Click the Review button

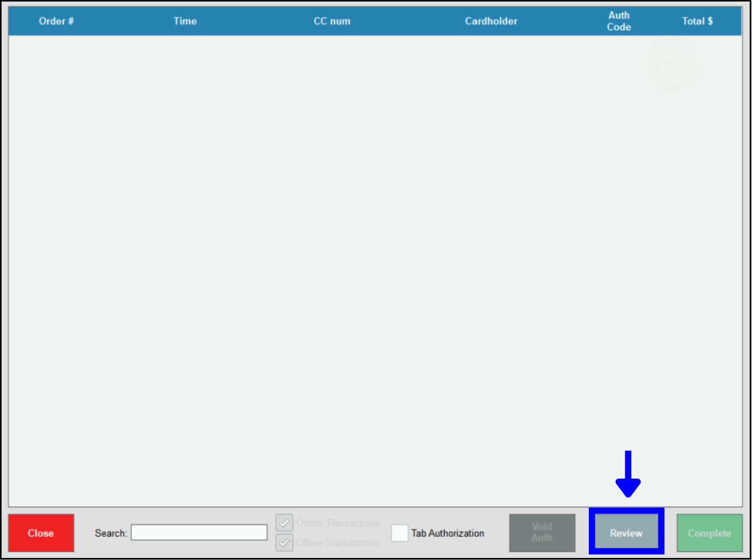coord(626,533)
